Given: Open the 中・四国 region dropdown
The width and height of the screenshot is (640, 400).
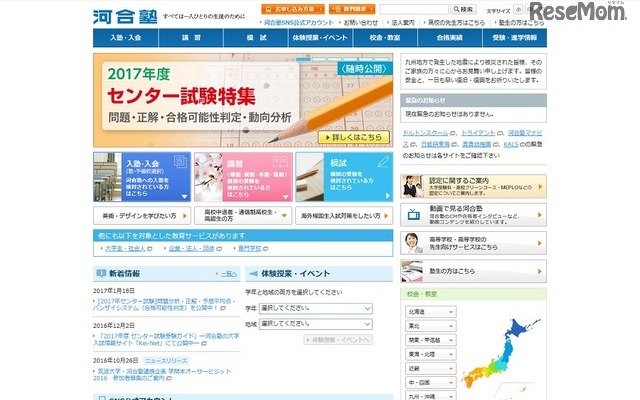Looking at the screenshot, I should [x=431, y=383].
